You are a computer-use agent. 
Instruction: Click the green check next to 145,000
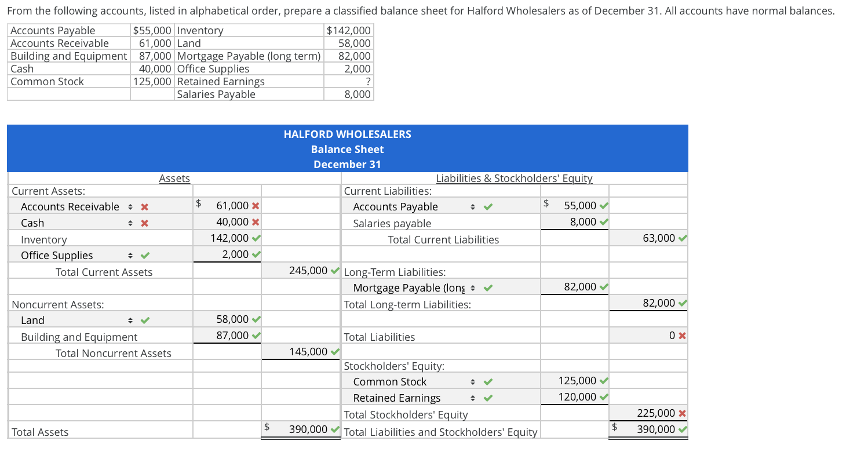click(334, 352)
